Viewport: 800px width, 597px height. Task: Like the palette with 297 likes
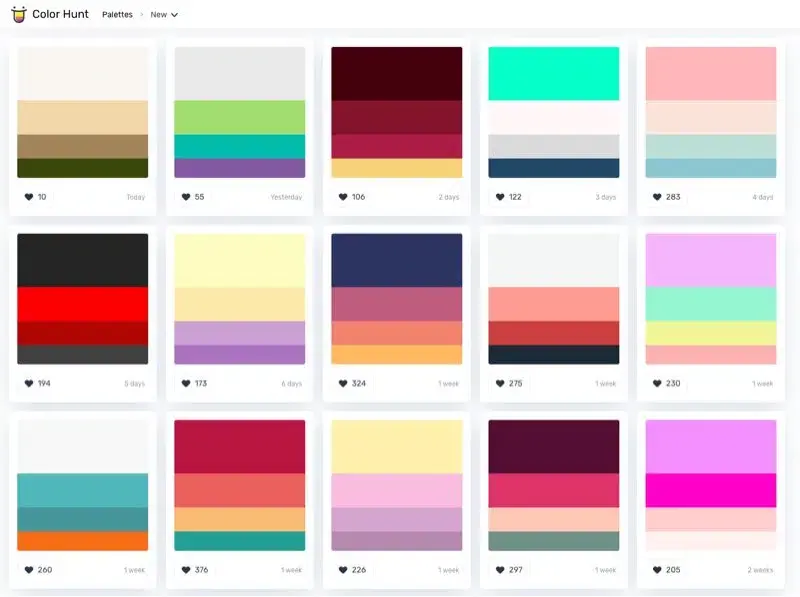509,570
